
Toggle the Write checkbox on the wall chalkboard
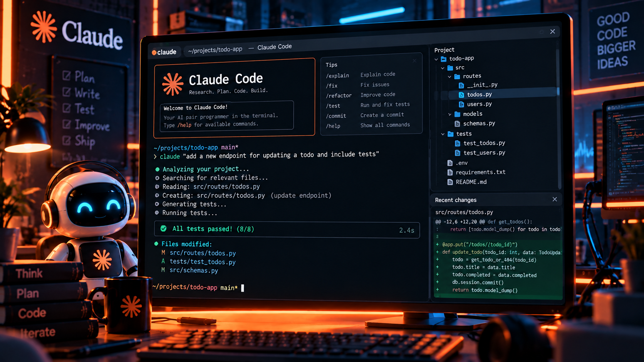pyautogui.click(x=67, y=92)
